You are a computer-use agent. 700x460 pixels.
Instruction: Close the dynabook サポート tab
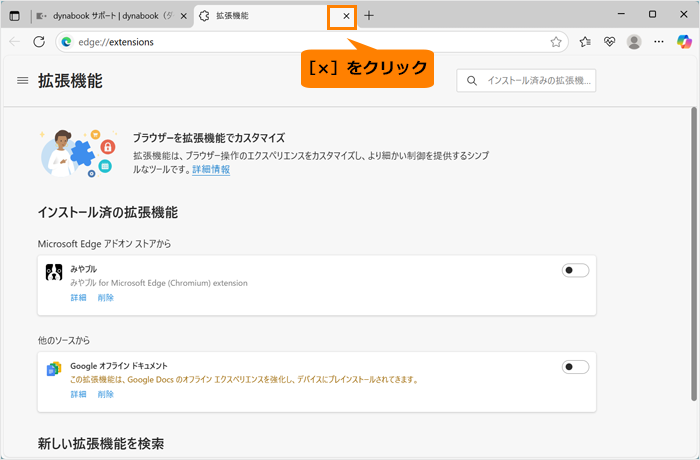coord(183,16)
